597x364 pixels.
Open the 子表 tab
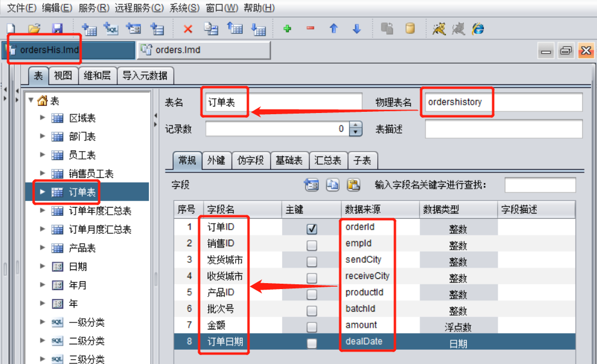362,161
